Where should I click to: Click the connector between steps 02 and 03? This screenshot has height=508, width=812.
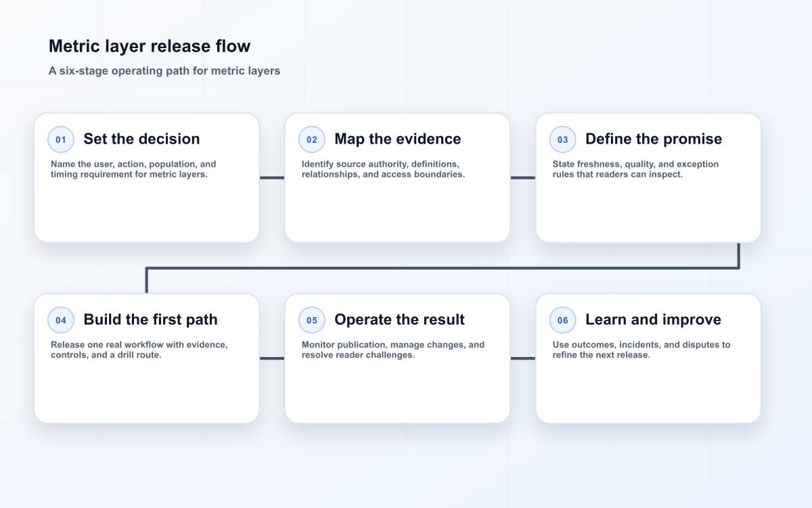click(523, 177)
